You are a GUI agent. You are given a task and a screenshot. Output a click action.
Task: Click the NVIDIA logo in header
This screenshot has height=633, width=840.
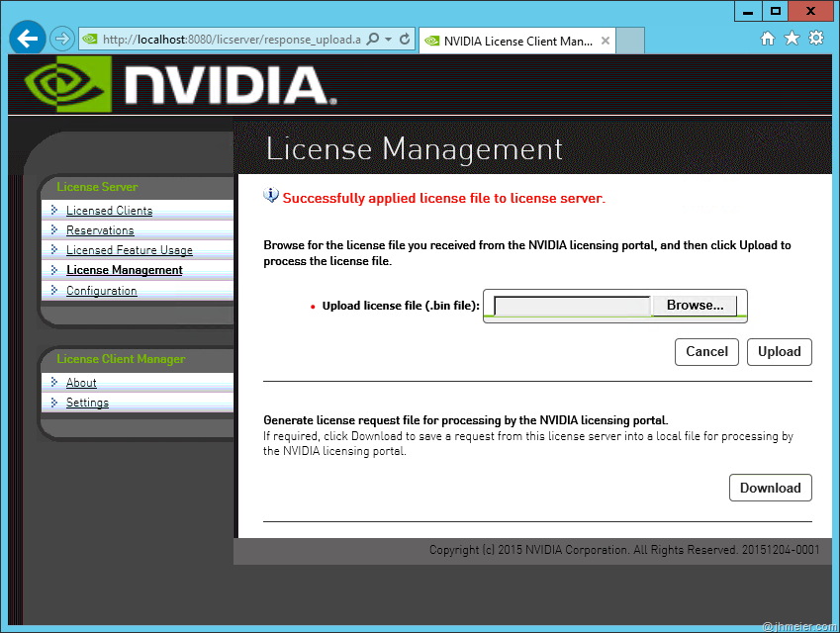point(178,84)
